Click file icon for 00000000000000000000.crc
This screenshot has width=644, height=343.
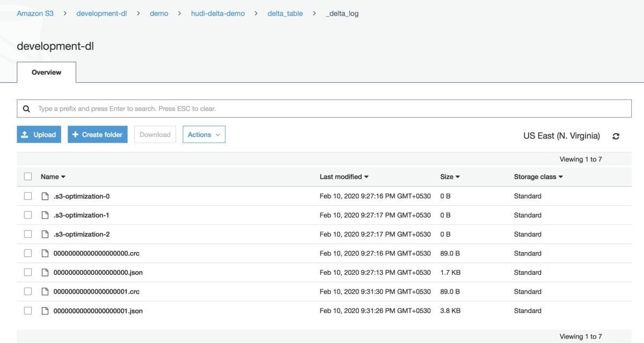pyautogui.click(x=45, y=253)
